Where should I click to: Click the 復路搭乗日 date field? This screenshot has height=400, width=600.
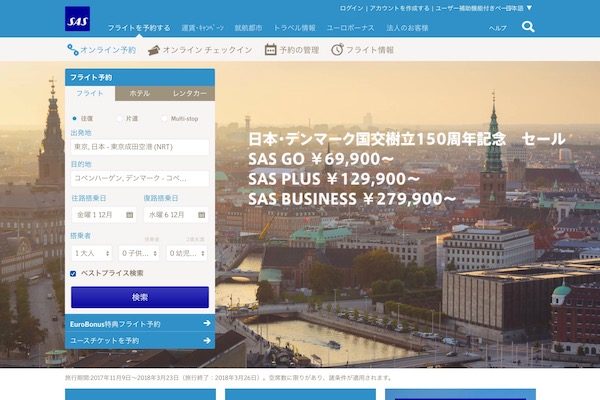(x=176, y=215)
